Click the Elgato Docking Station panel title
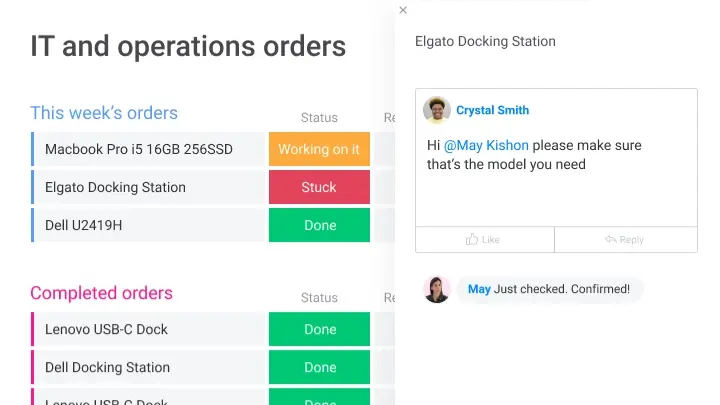 [485, 41]
